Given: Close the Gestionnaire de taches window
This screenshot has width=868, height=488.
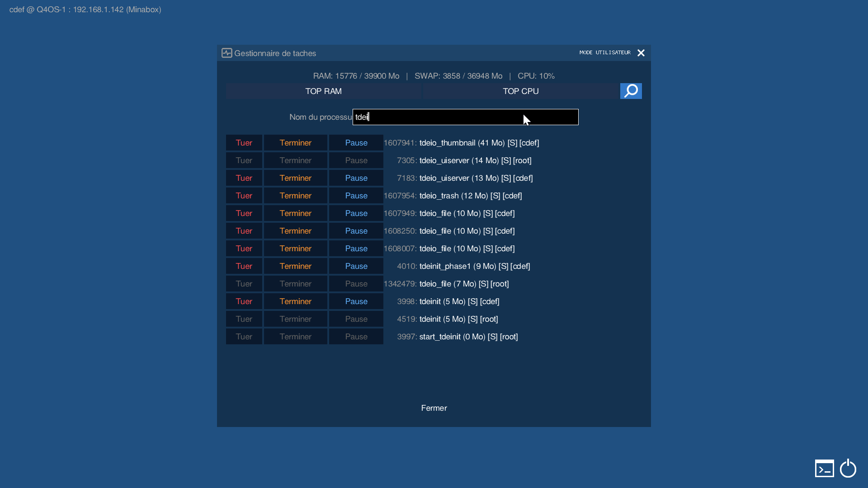Looking at the screenshot, I should click(641, 53).
